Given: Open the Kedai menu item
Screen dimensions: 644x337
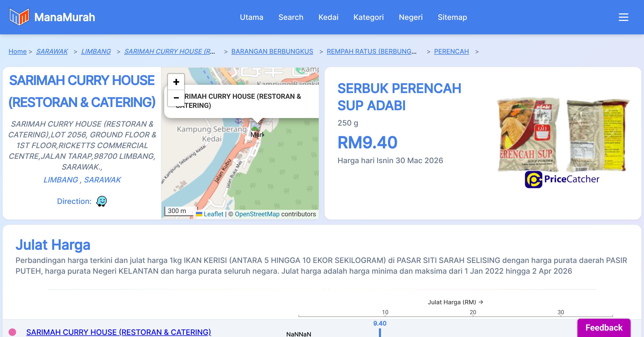Looking at the screenshot, I should (328, 17).
